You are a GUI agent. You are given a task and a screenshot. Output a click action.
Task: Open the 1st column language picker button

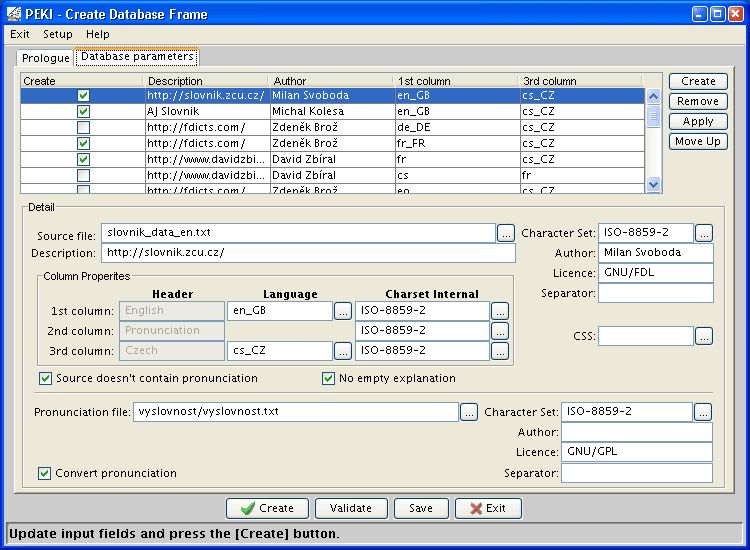coord(343,311)
